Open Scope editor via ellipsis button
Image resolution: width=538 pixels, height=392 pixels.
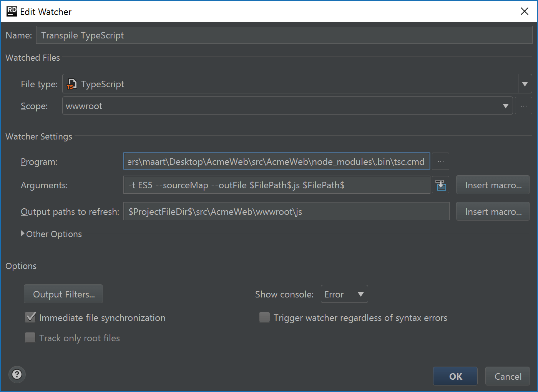(523, 106)
